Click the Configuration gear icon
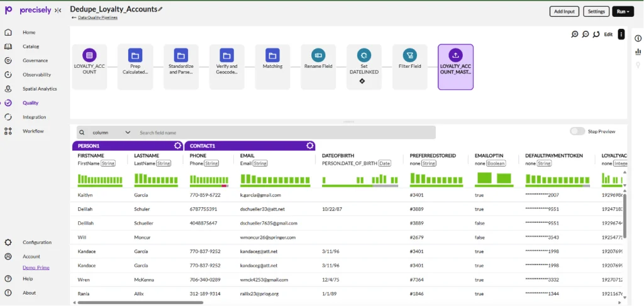The width and height of the screenshot is (644, 306). tap(8, 243)
